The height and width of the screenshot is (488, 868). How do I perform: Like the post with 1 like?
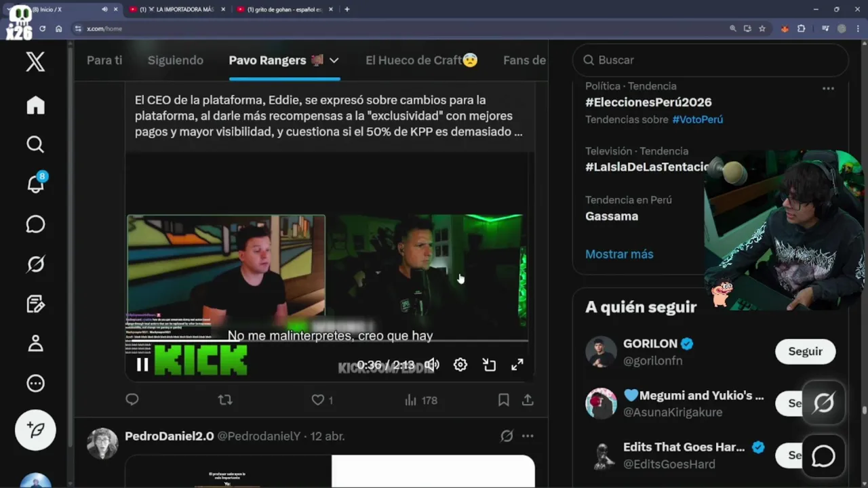coord(321,400)
